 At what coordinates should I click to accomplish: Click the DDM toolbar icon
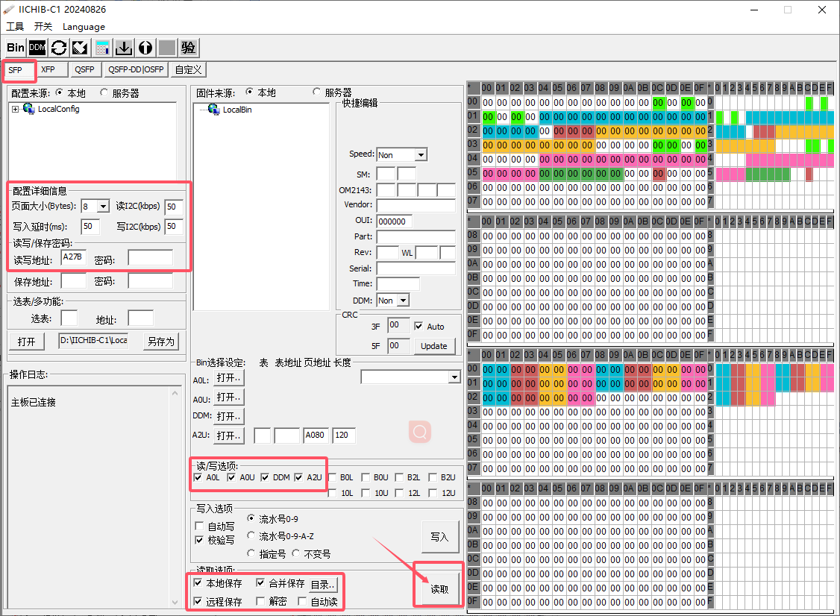coord(37,48)
